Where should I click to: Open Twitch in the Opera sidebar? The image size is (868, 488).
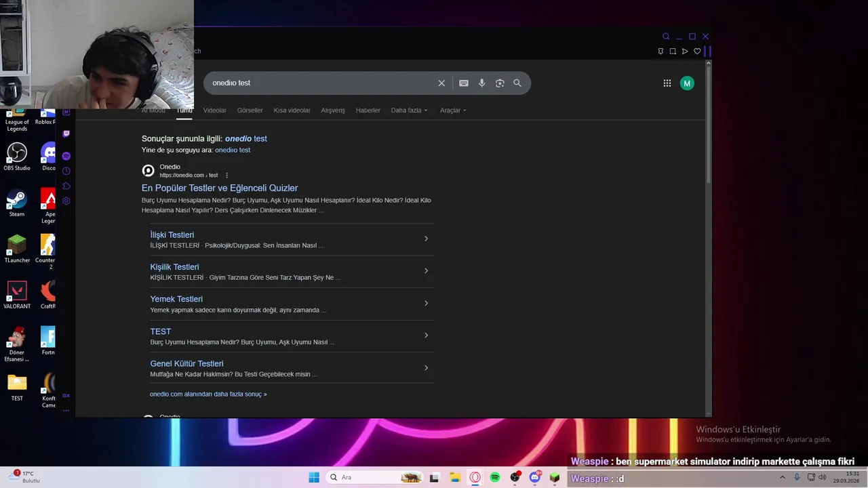(66, 134)
